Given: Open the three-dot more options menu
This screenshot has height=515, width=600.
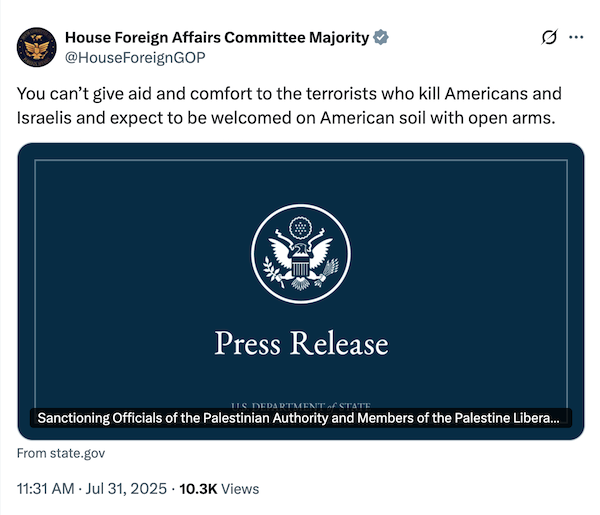Looking at the screenshot, I should (x=576, y=37).
